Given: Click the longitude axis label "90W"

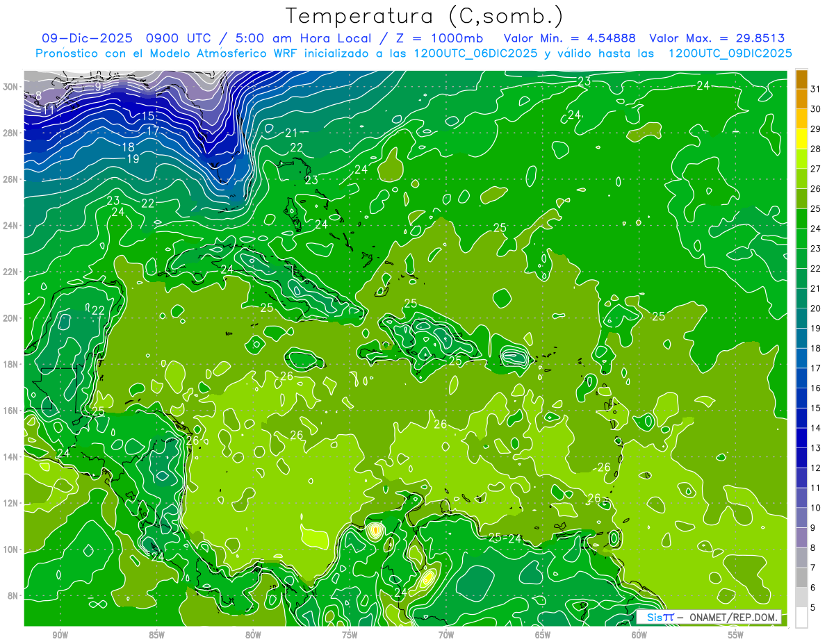Looking at the screenshot, I should 60,634.
